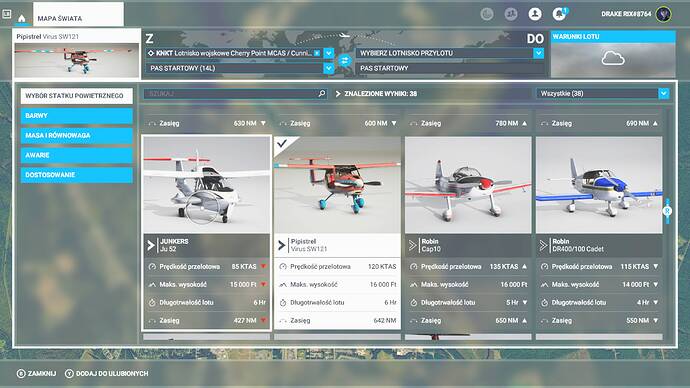Click the aircraft list scrollbar handle
690x388 pixels.
[668, 211]
